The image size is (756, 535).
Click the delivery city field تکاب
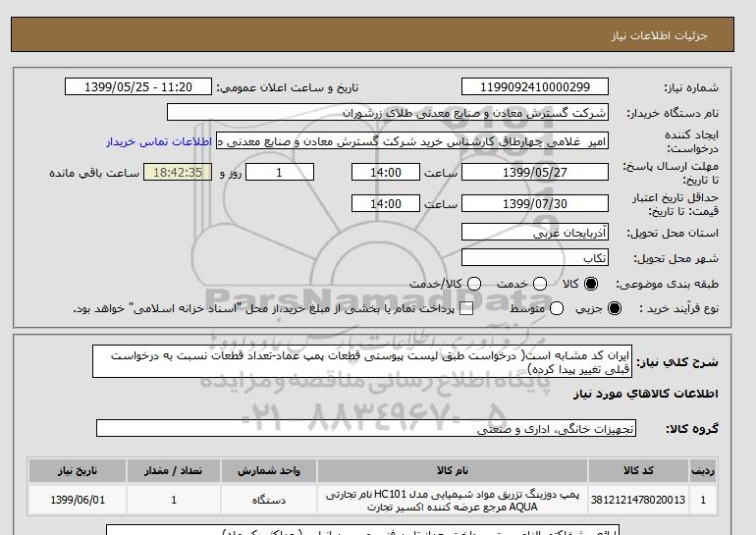tap(535, 258)
